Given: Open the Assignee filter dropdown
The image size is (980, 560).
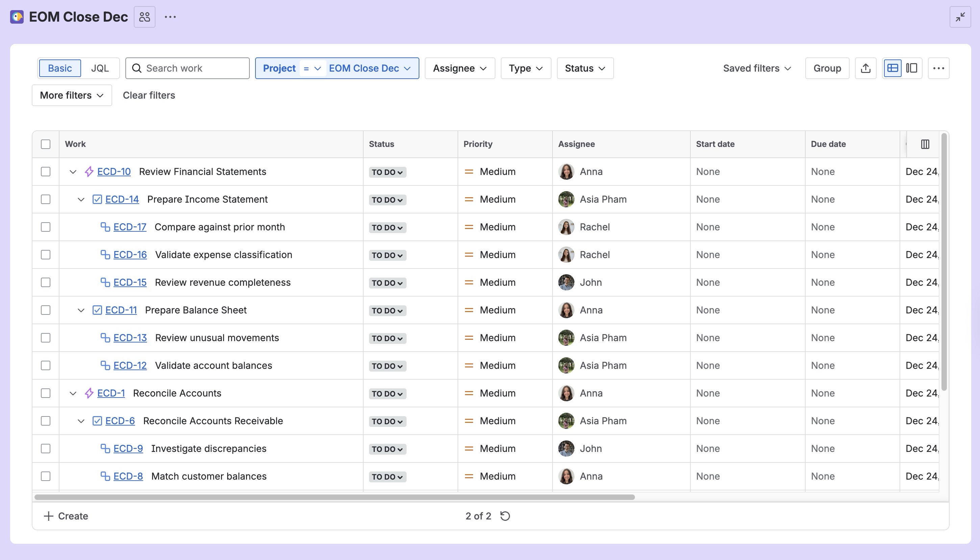Looking at the screenshot, I should pos(459,68).
